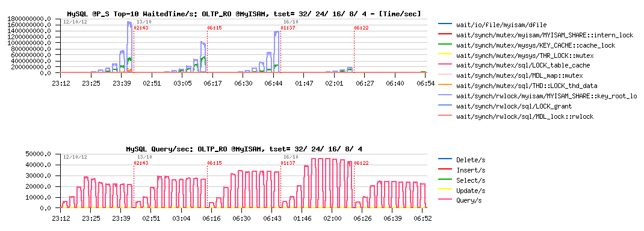Click the 20000.0 y-axis value
Screen dimensions: 644x231
point(38,186)
